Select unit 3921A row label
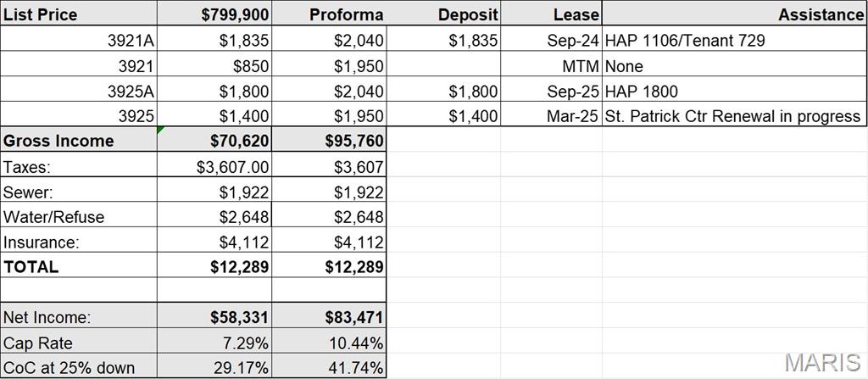This screenshot has width=868, height=379. coord(79,39)
